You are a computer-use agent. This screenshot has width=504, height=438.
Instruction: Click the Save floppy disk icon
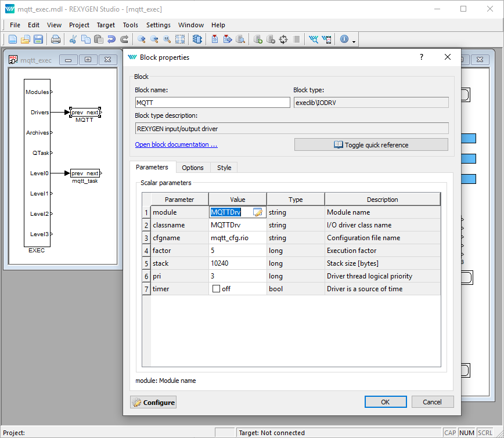point(38,39)
